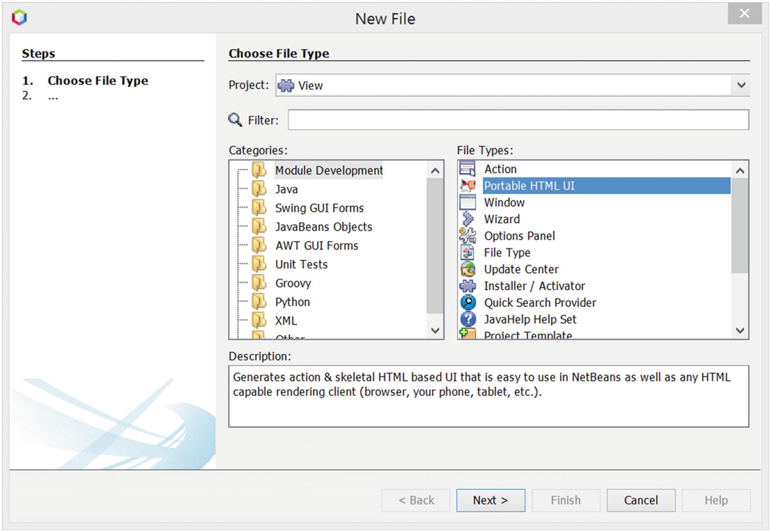Open the Project dropdown arrow
Image resolution: width=771 pixels, height=532 pixels.
(x=741, y=85)
